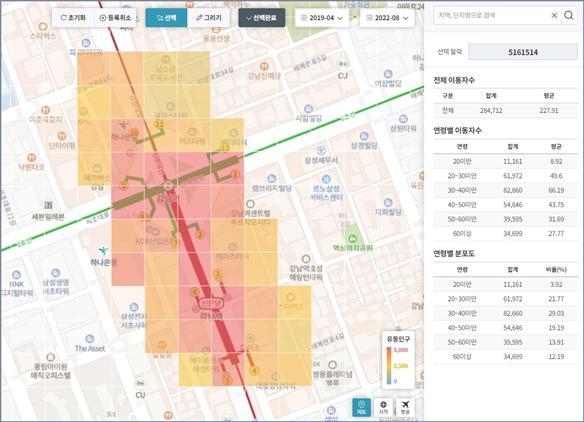The width and height of the screenshot is (584, 422).
Task: Click the 강남역 subway station marker
Action: pyautogui.click(x=168, y=185)
